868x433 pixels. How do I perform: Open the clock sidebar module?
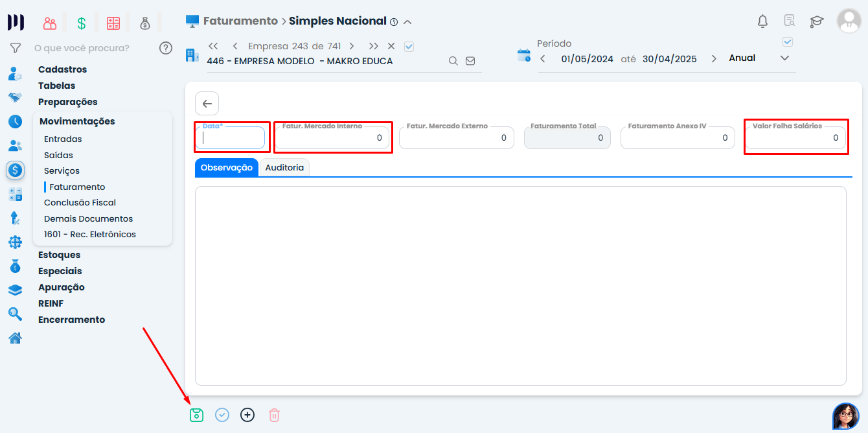click(16, 121)
